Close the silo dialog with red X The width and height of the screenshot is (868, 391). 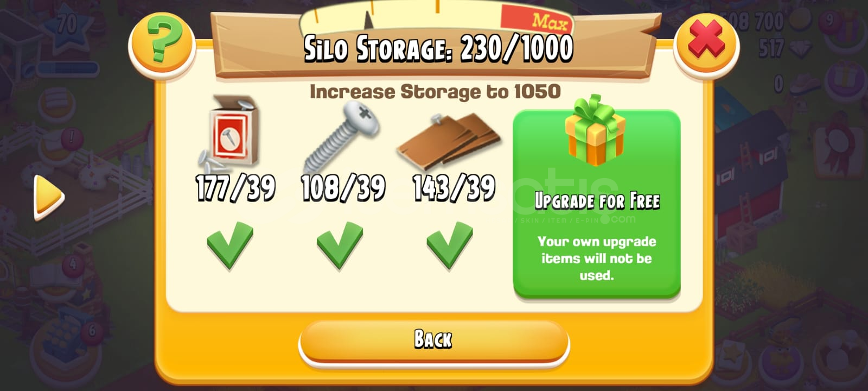[706, 45]
